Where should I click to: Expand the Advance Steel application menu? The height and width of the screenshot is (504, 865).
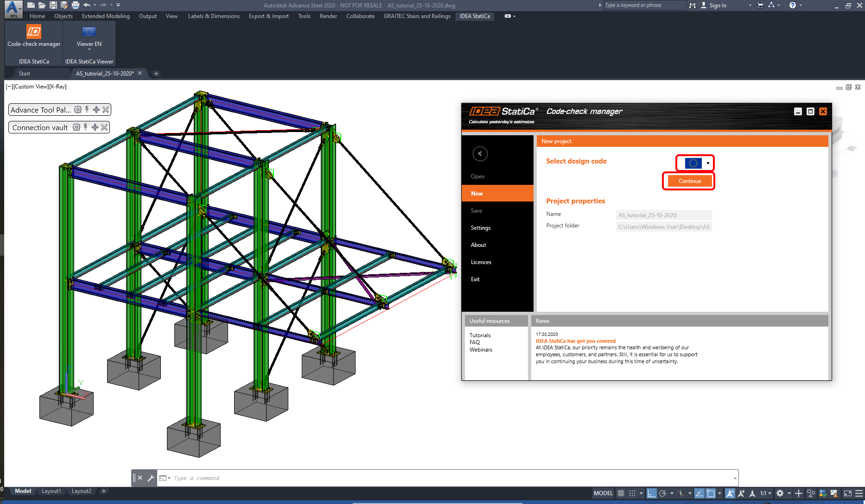pos(13,9)
